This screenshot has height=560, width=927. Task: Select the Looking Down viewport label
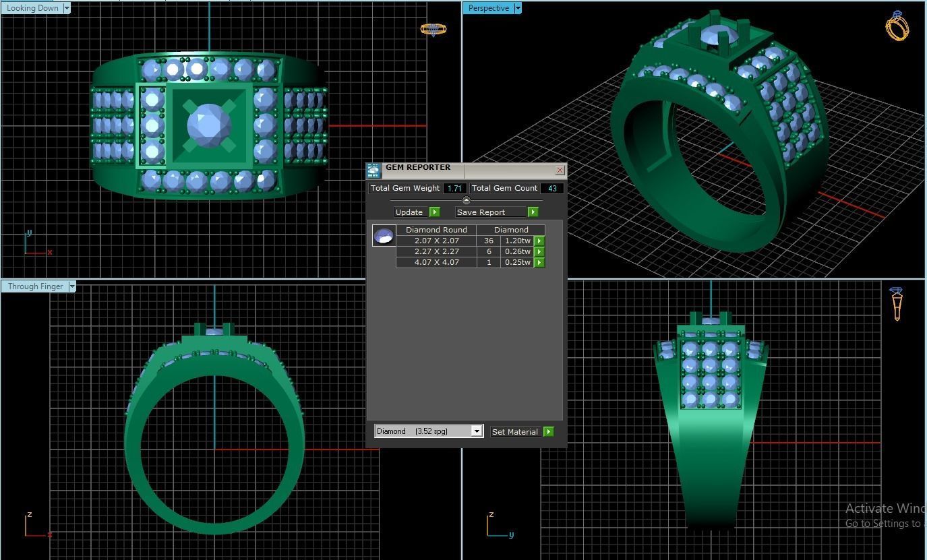click(32, 8)
